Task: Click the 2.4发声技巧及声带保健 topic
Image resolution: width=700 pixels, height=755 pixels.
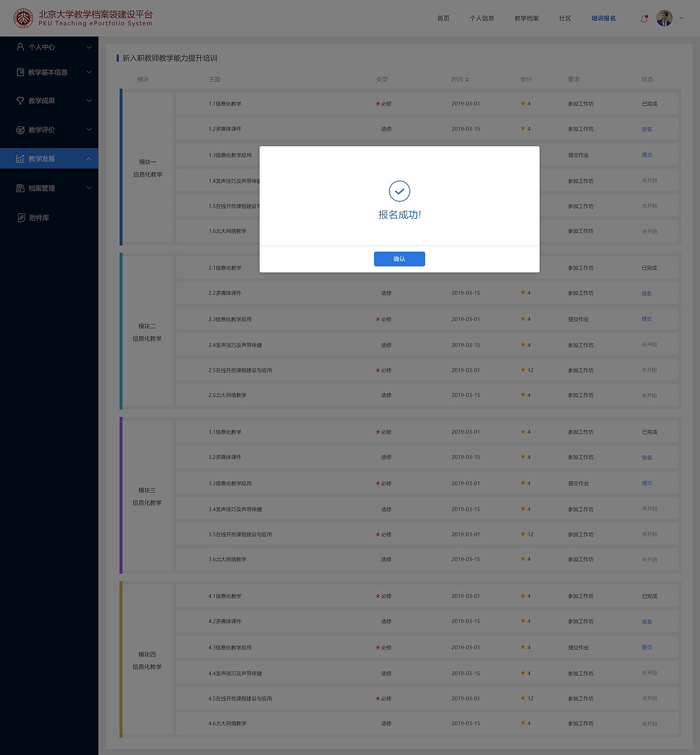Action: coord(235,345)
